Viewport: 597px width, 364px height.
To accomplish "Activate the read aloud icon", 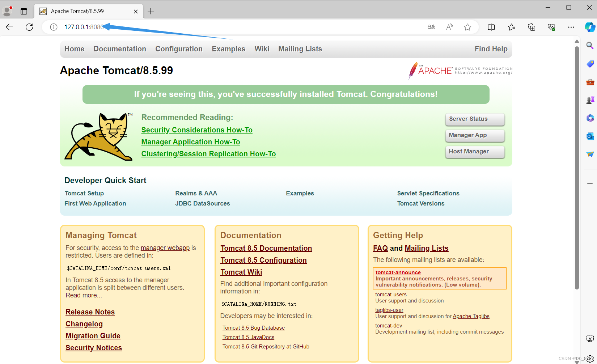I will click(x=449, y=27).
